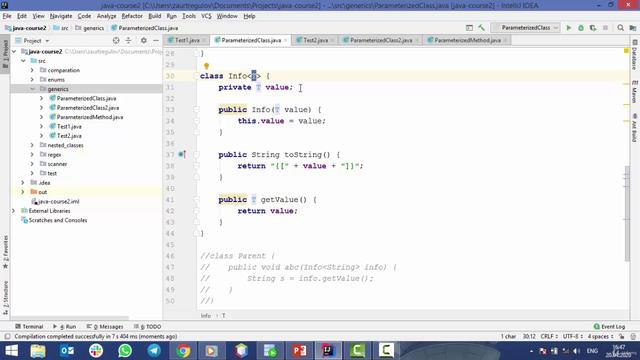Build project with the hammer icon
The width and height of the screenshot is (640, 360).
point(482,28)
